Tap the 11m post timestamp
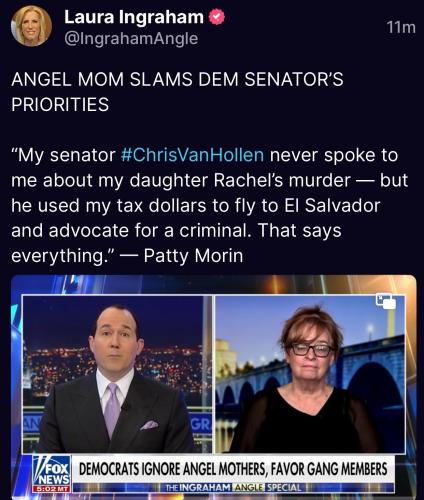The width and height of the screenshot is (424, 500). point(401,27)
